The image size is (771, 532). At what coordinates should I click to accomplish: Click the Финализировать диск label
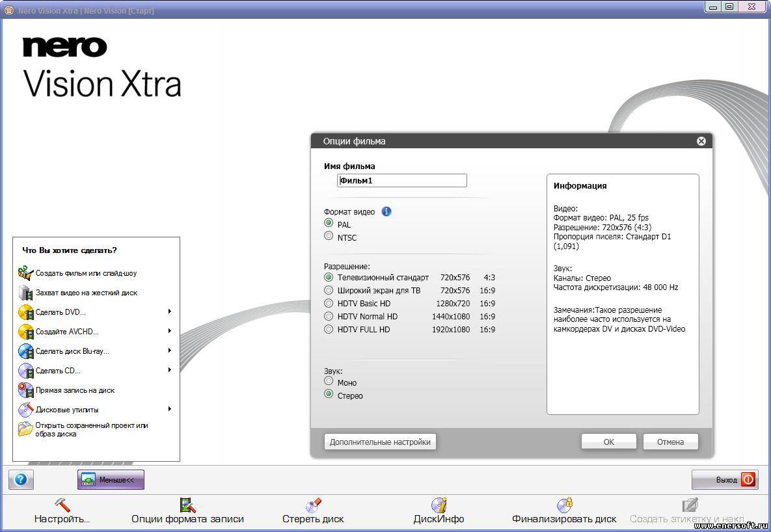point(564,519)
